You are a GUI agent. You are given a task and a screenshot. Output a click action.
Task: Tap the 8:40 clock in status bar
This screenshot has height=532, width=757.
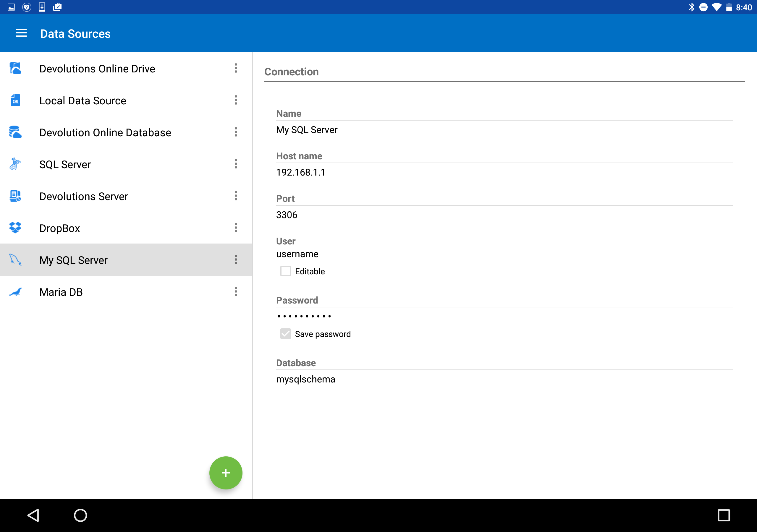(744, 7)
